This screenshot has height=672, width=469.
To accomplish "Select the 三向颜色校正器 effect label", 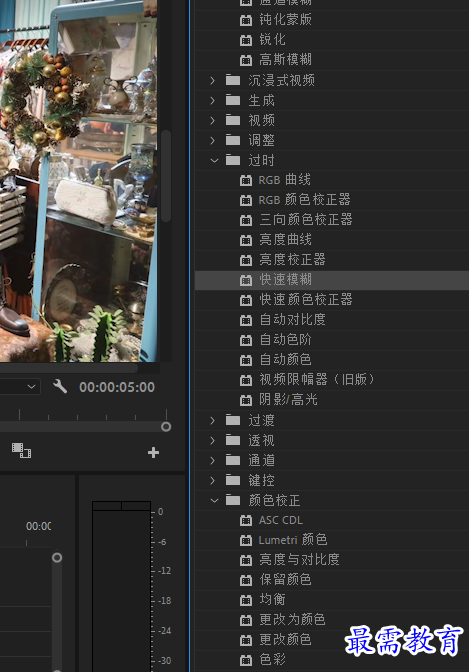I will pyautogui.click(x=306, y=220).
